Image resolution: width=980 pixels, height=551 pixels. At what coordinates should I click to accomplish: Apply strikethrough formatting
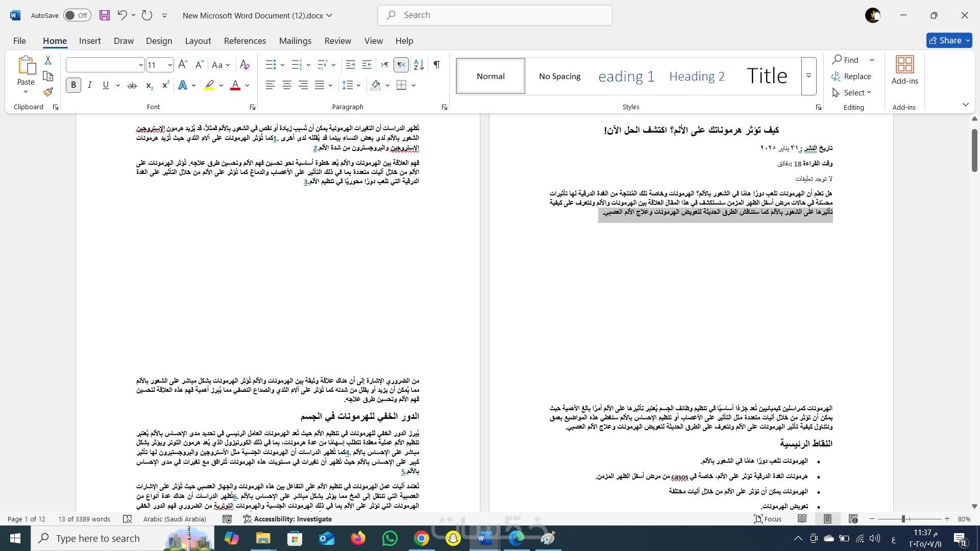132,85
